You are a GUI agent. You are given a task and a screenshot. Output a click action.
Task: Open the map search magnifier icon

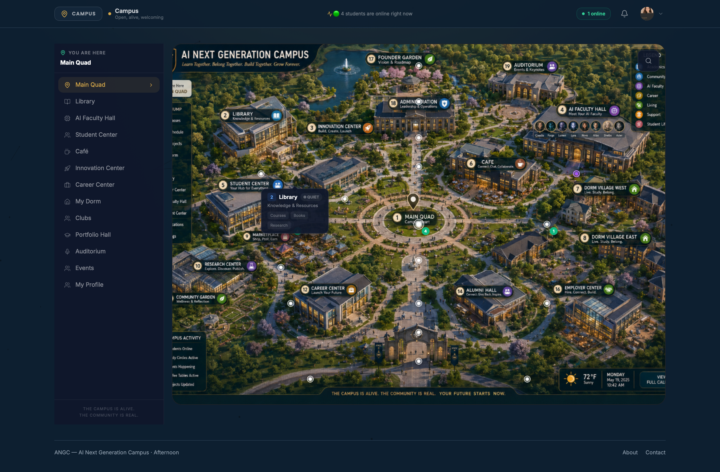click(648, 61)
